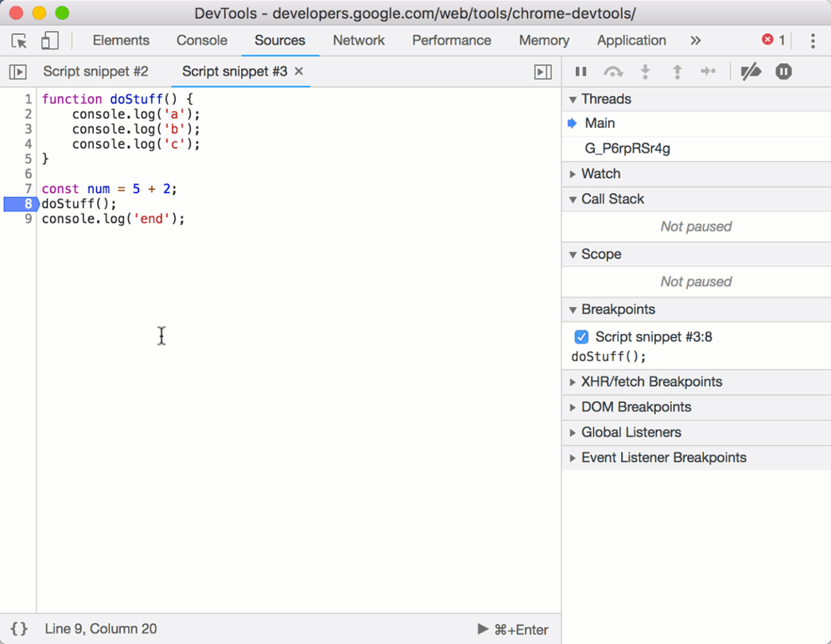831x644 pixels.
Task: Expand XHR/fetch Breakpoints section
Action: pos(696,382)
